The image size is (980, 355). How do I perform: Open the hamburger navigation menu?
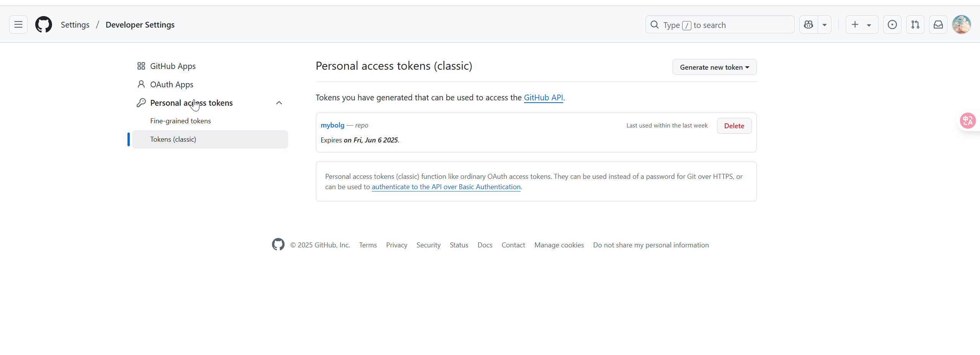(x=18, y=25)
